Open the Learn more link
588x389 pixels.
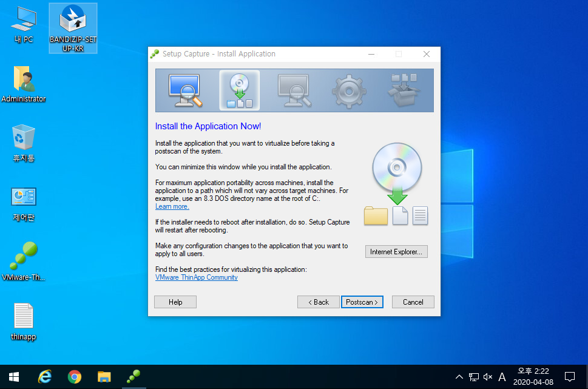[172, 206]
